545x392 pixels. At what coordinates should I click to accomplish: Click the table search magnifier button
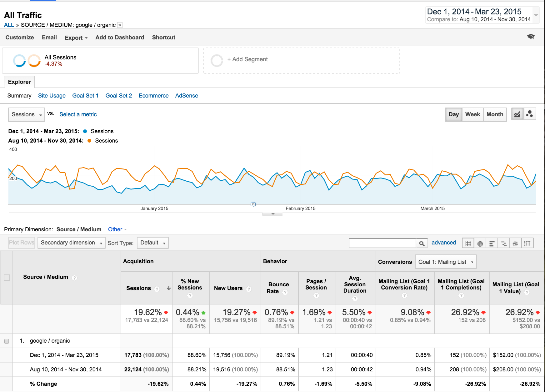422,243
